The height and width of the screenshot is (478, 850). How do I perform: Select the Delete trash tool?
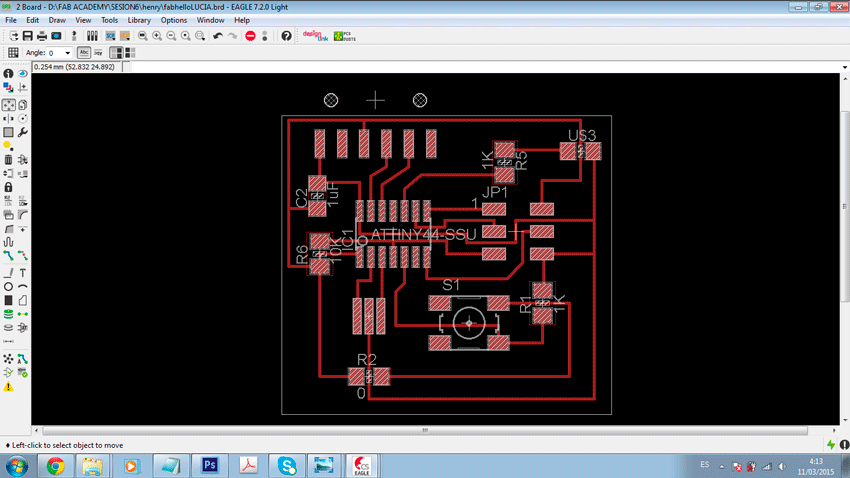(8, 160)
